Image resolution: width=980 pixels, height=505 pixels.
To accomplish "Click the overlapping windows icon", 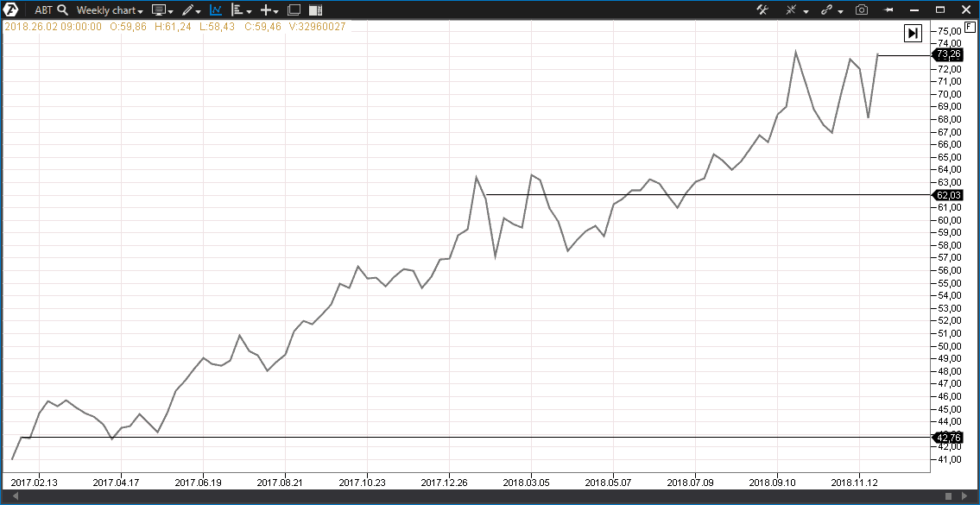I will pos(294,10).
